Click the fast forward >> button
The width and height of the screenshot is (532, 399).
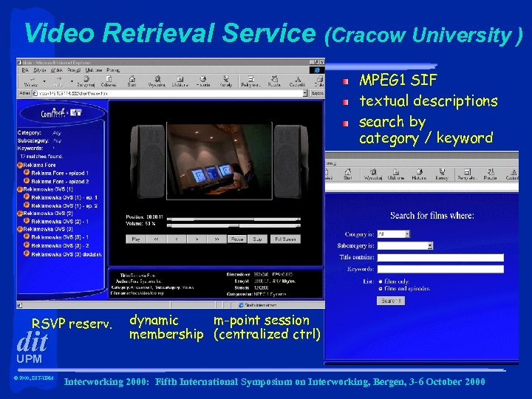pyautogui.click(x=216, y=239)
